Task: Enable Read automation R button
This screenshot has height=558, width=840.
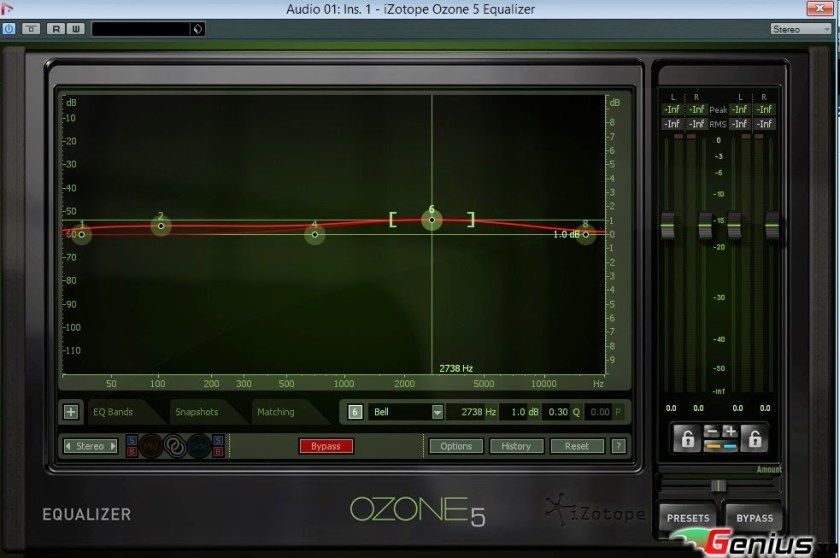Action: [56, 29]
